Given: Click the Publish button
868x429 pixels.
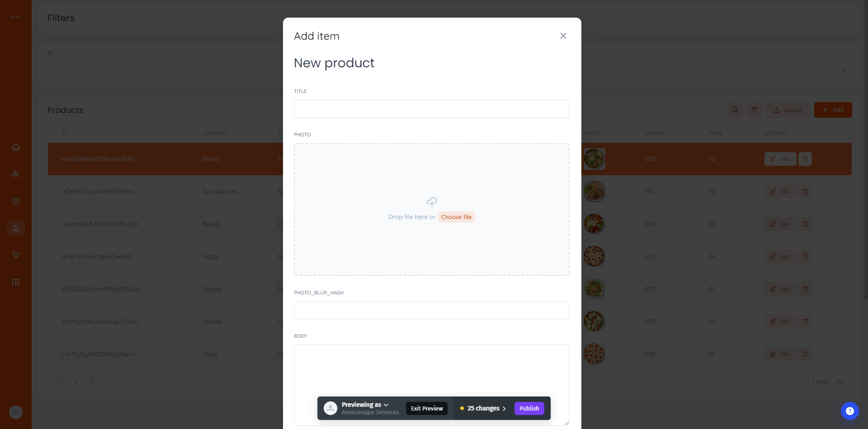Looking at the screenshot, I should pos(529,408).
